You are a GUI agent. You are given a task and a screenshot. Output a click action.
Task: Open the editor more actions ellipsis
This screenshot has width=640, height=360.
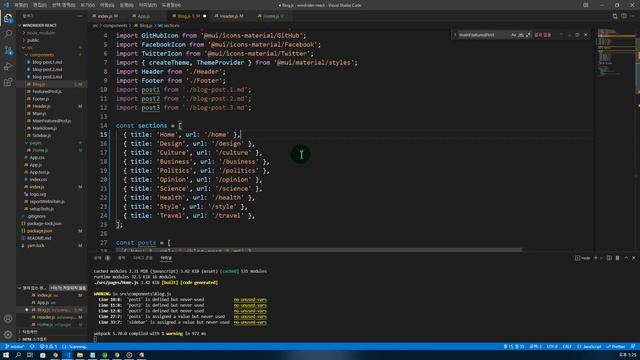click(x=633, y=16)
